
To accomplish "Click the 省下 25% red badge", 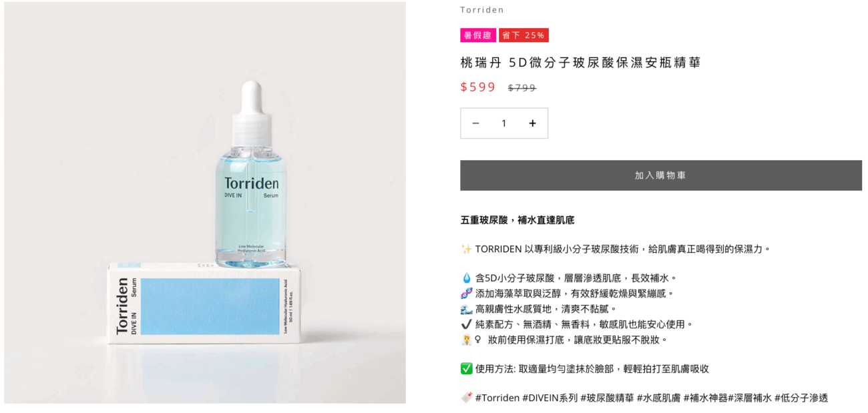I will click(x=523, y=35).
